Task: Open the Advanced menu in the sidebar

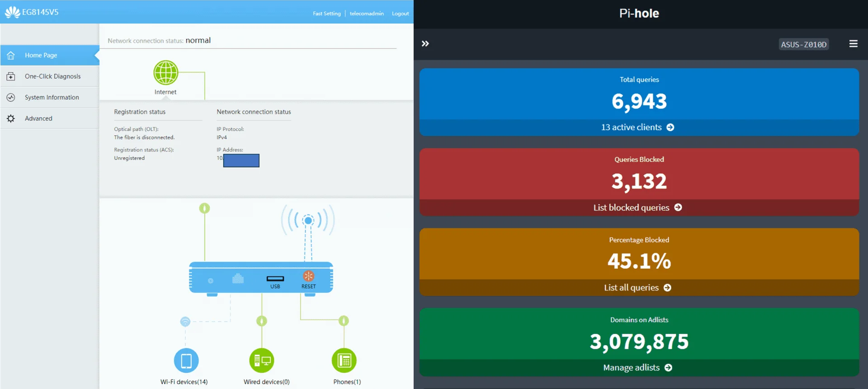Action: [x=50, y=119]
